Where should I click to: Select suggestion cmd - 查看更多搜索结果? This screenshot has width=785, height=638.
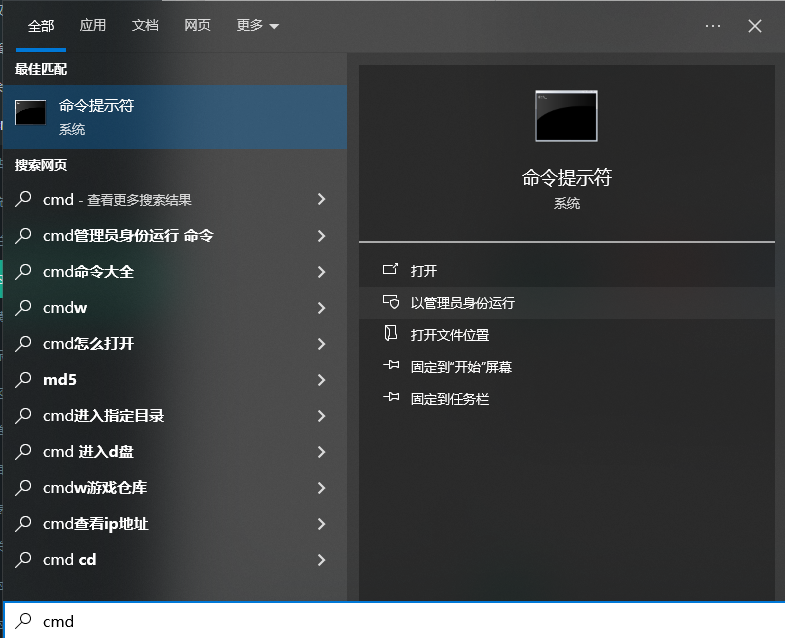(x=175, y=200)
